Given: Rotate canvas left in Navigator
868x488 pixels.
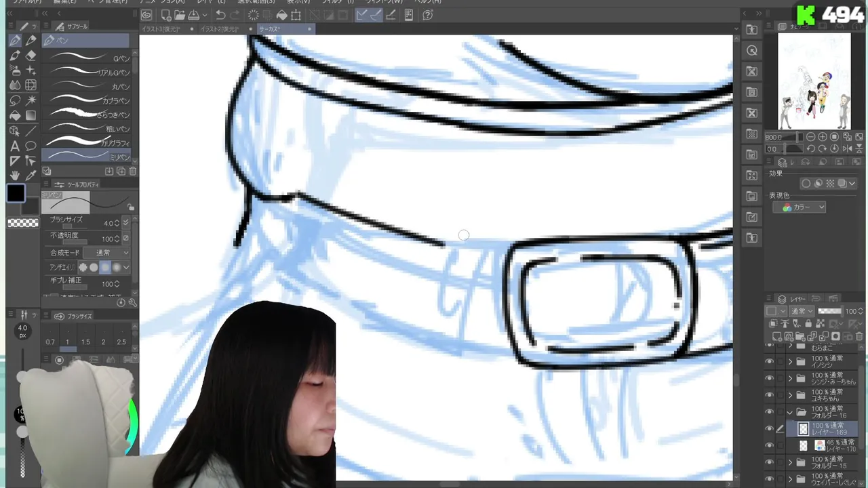Looking at the screenshot, I should click(x=811, y=149).
